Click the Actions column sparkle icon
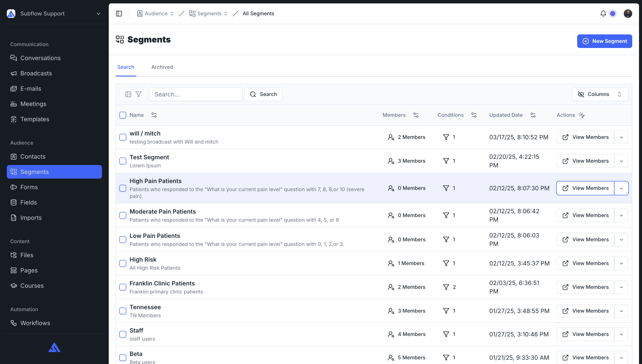642x364 pixels. [x=582, y=115]
